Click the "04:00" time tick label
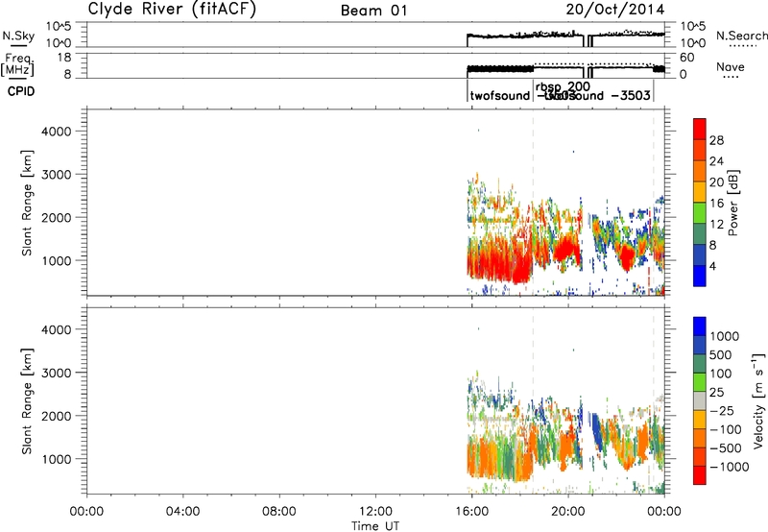The height and width of the screenshot is (532, 768). pos(182,512)
